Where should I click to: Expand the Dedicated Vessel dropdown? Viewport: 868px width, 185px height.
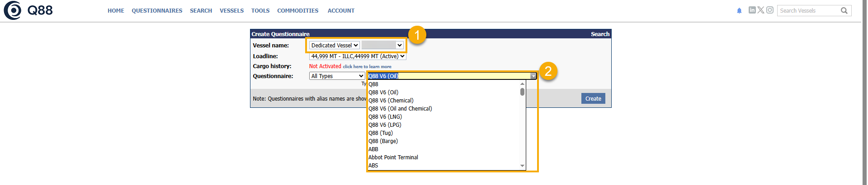(335, 45)
